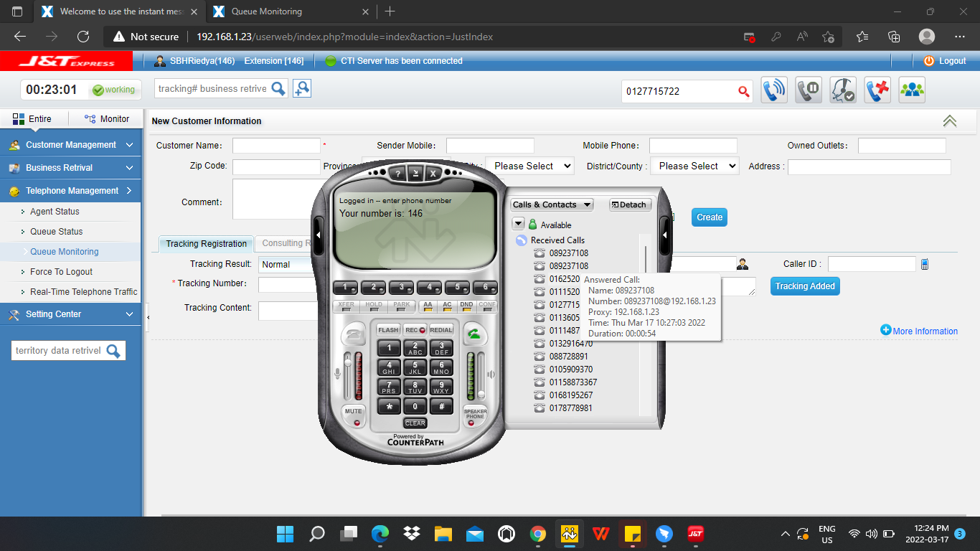Toggle DND on the softphone

point(466,306)
